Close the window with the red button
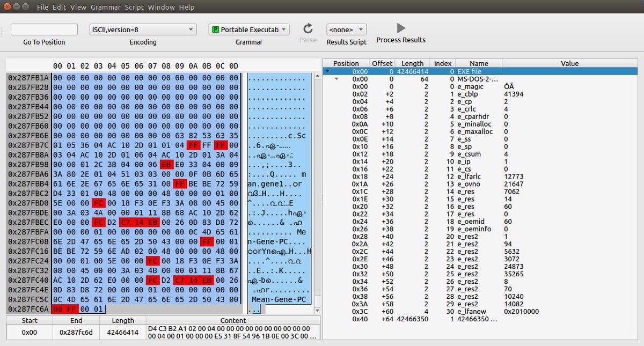The width and height of the screenshot is (644, 346). pos(8,7)
